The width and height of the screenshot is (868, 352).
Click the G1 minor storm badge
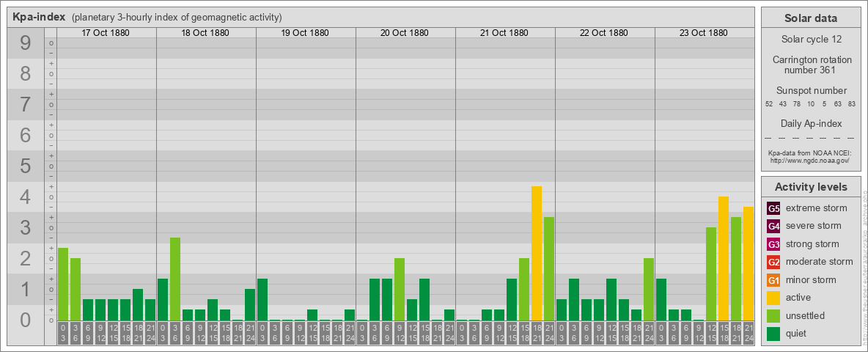click(773, 280)
